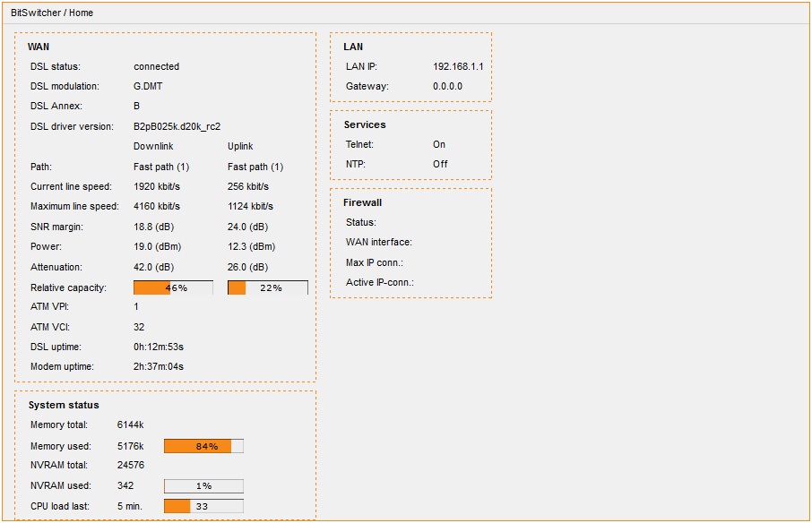Viewport: 812px width, 523px height.
Task: Select the DSL modulation value G.DMT
Action: 148,86
